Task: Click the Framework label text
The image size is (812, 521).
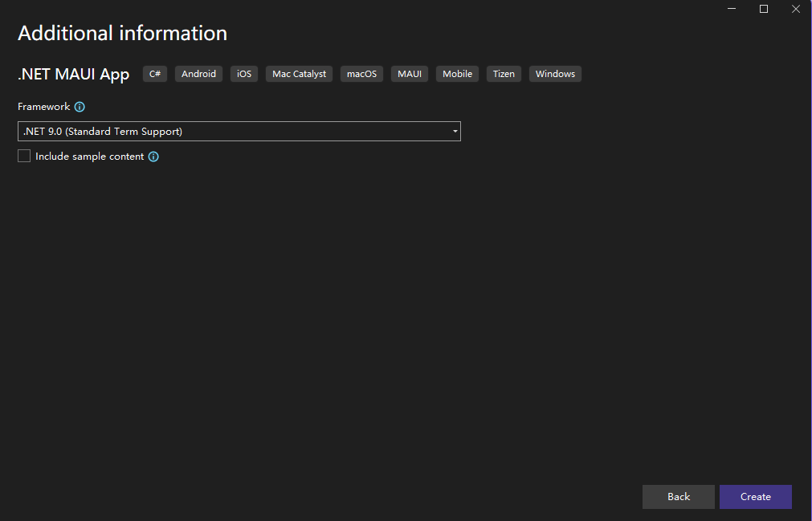Action: pyautogui.click(x=44, y=107)
